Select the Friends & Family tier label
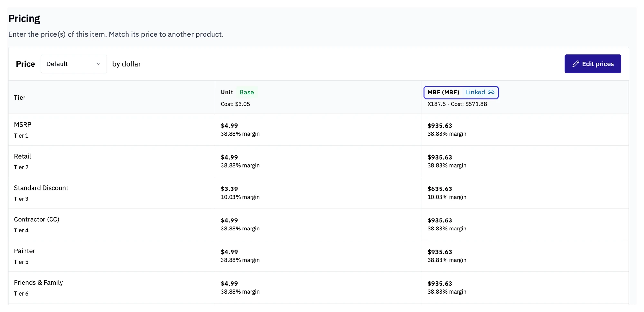The height and width of the screenshot is (312, 644). 38,283
